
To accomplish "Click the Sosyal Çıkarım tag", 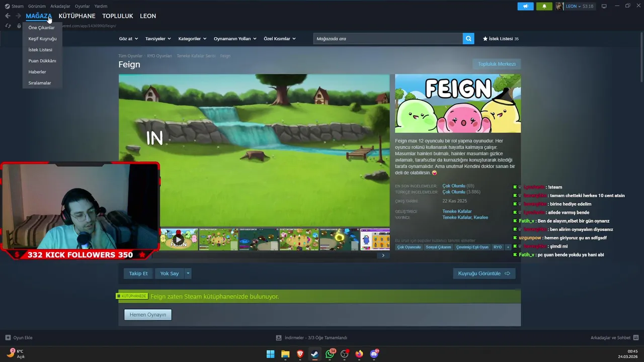I will (x=438, y=247).
